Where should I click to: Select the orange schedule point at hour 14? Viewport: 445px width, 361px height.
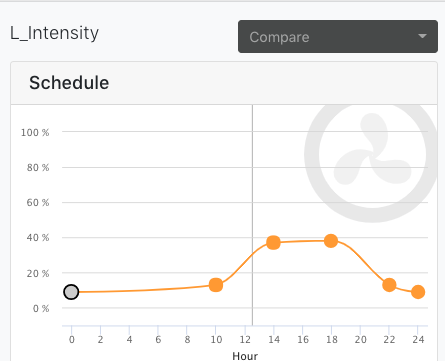[x=273, y=242]
